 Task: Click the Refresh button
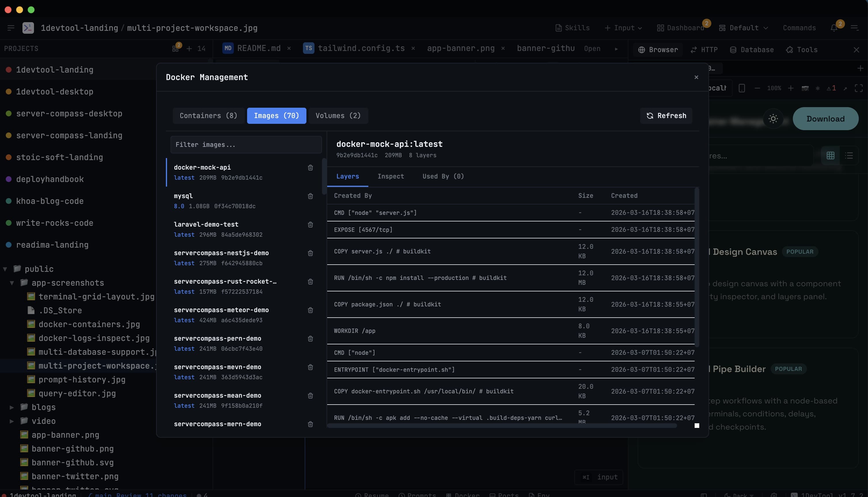pos(666,116)
